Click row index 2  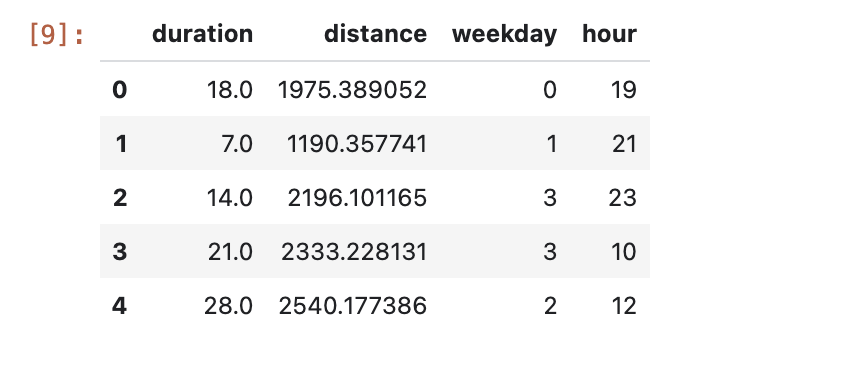[x=119, y=198]
